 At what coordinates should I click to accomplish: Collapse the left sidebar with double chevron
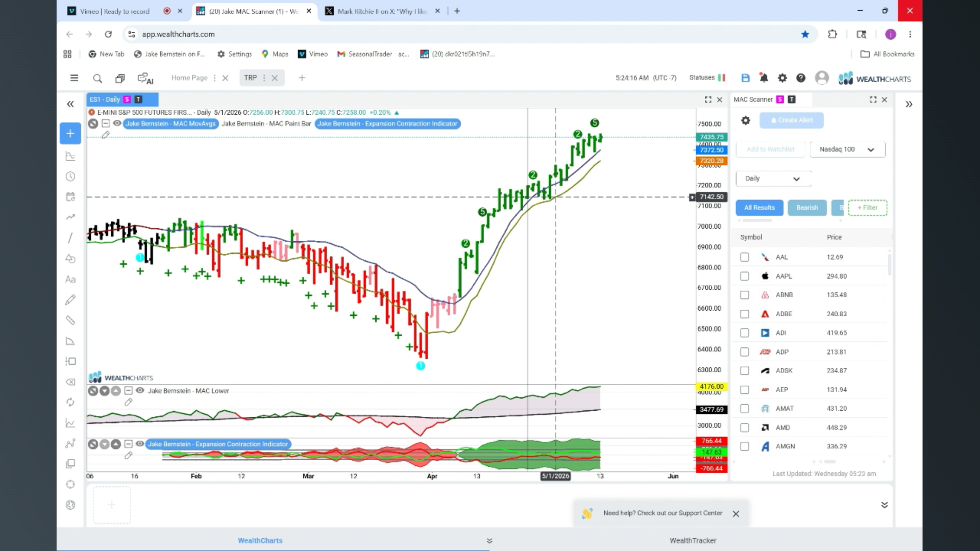pyautogui.click(x=70, y=104)
